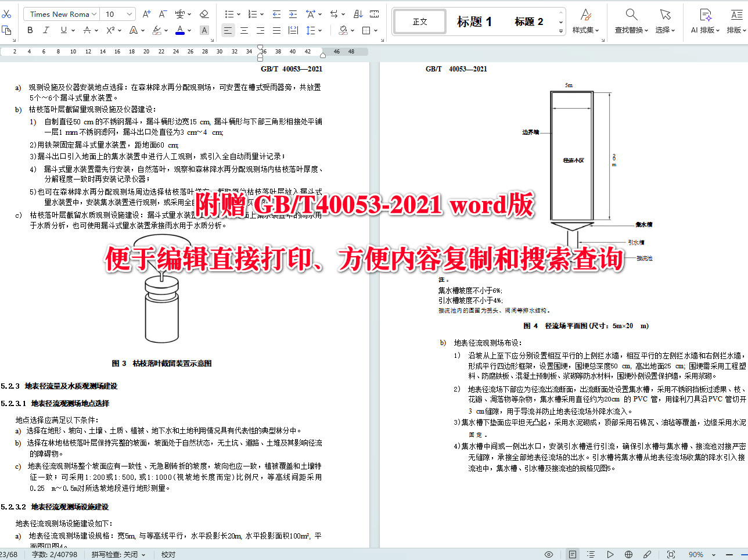Enable center text alignment
Image resolution: width=748 pixels, height=560 pixels.
click(x=244, y=30)
